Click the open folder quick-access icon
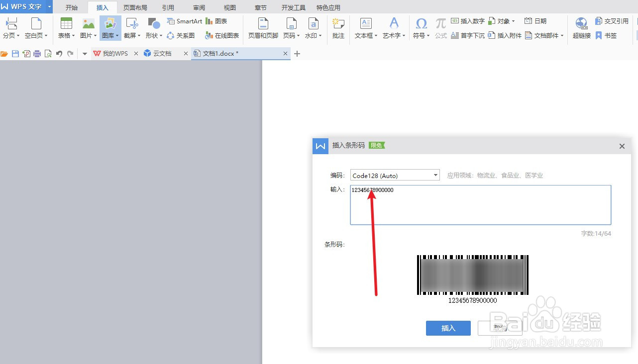The height and width of the screenshot is (364, 638). point(4,54)
